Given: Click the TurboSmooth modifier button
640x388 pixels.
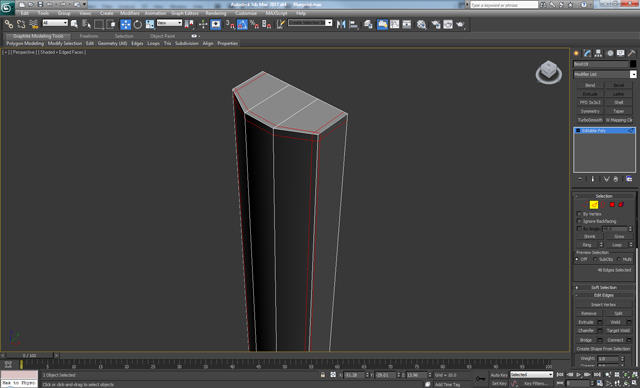Looking at the screenshot, I should pyautogui.click(x=590, y=120).
